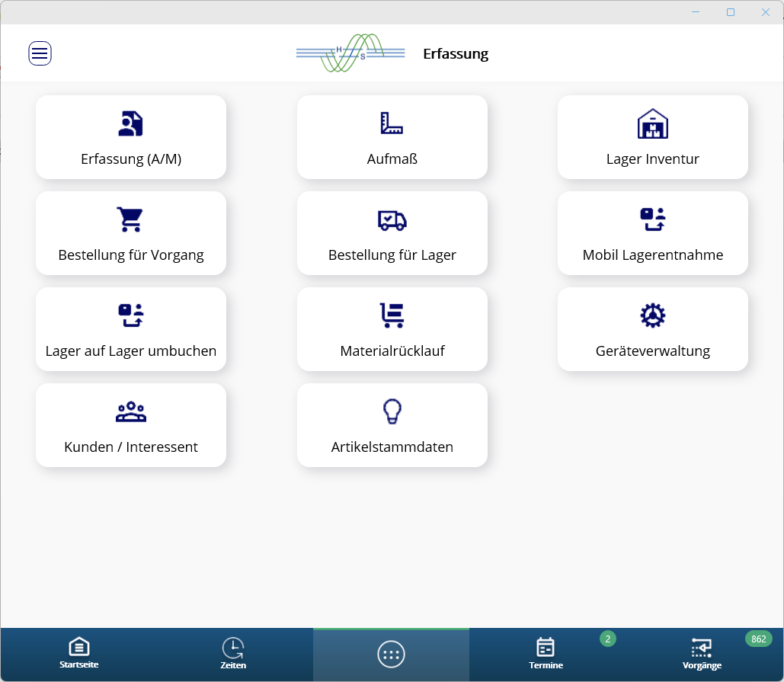This screenshot has width=784, height=682.
Task: Go to the Startseite tab
Action: point(79,654)
